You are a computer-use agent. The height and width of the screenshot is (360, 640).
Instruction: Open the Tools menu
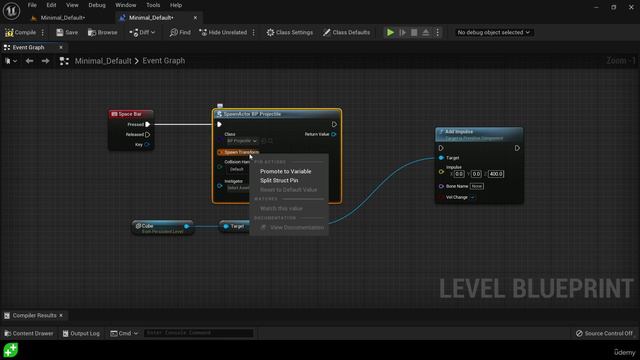153,5
